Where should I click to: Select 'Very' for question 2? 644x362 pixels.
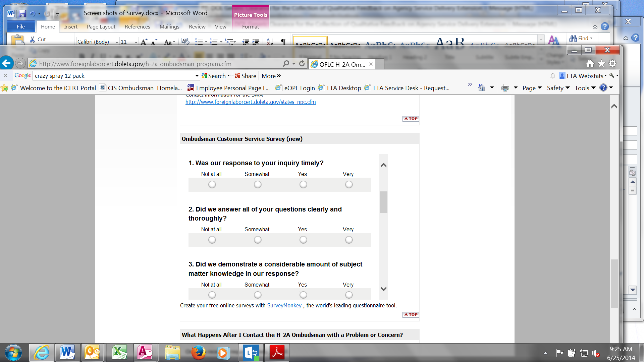point(349,240)
